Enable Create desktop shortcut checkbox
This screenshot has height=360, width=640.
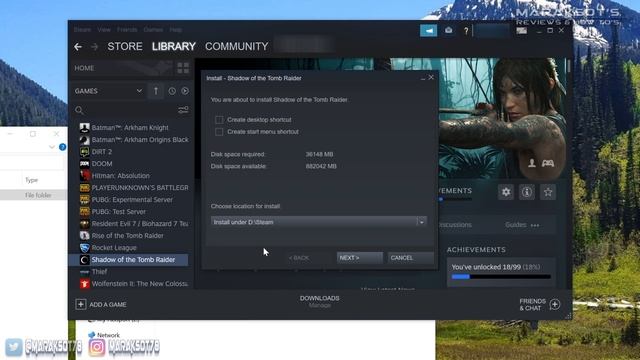(x=219, y=120)
